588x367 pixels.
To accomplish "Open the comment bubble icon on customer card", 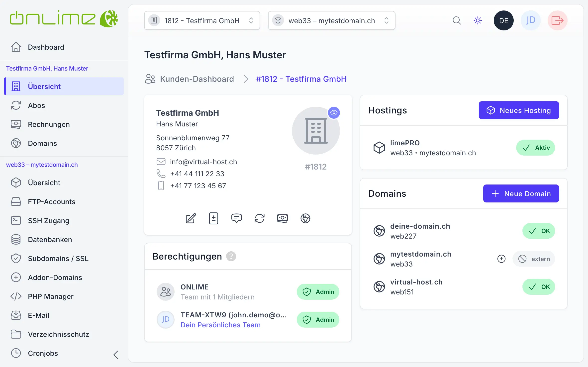I will (x=237, y=218).
